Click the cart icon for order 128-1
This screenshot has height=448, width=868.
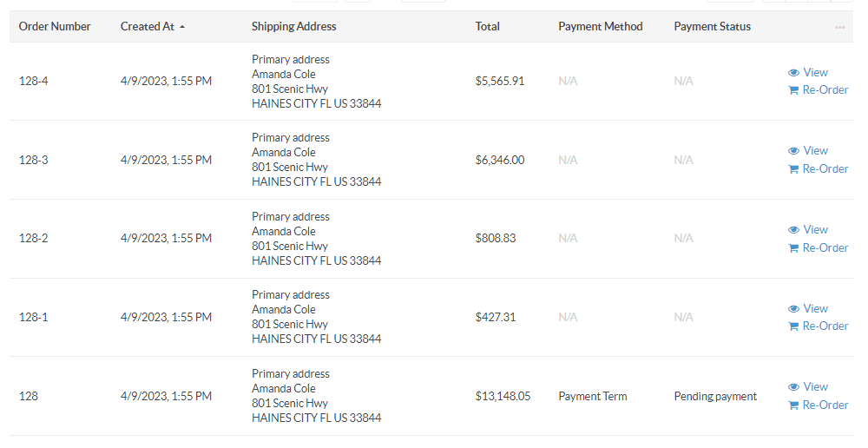click(793, 326)
